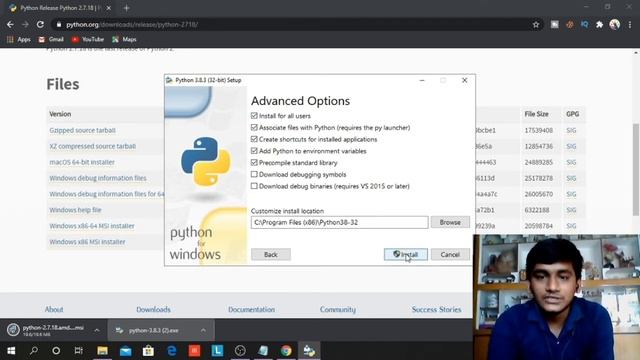
Task: Open the YouTube bookmark
Action: 88,39
